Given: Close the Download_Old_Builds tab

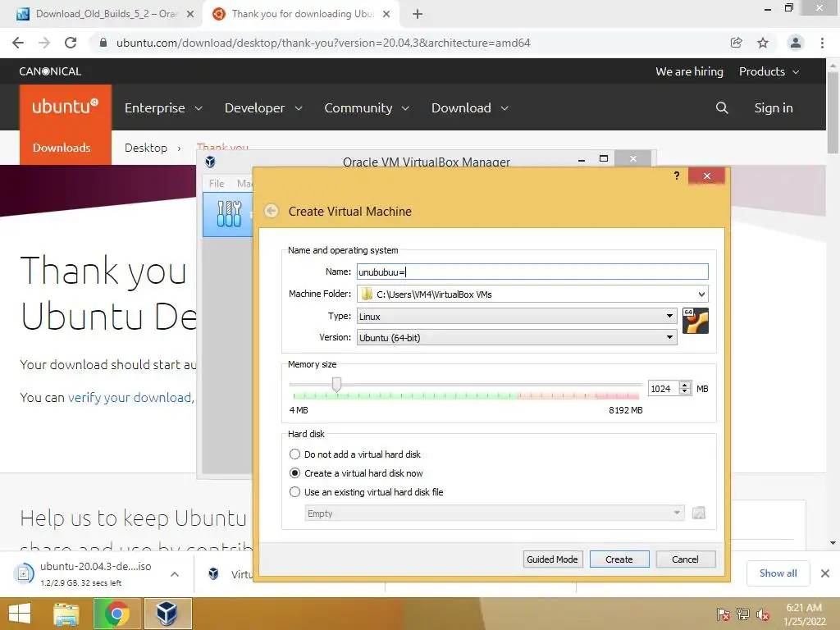Looking at the screenshot, I should pyautogui.click(x=190, y=15).
